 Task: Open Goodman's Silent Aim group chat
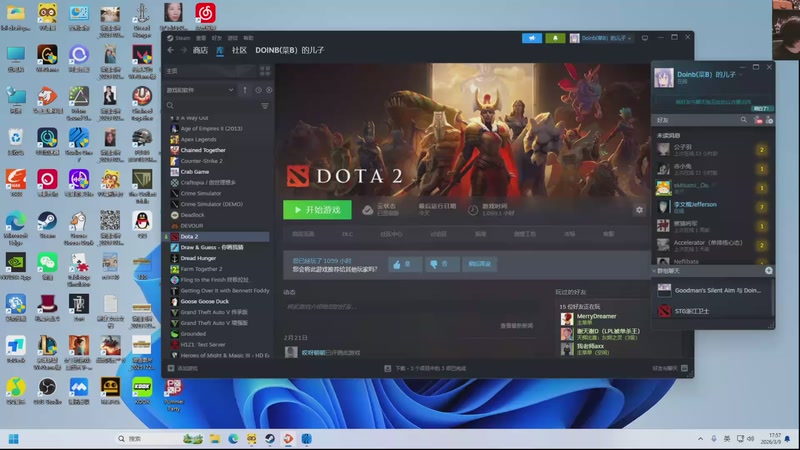pos(713,290)
